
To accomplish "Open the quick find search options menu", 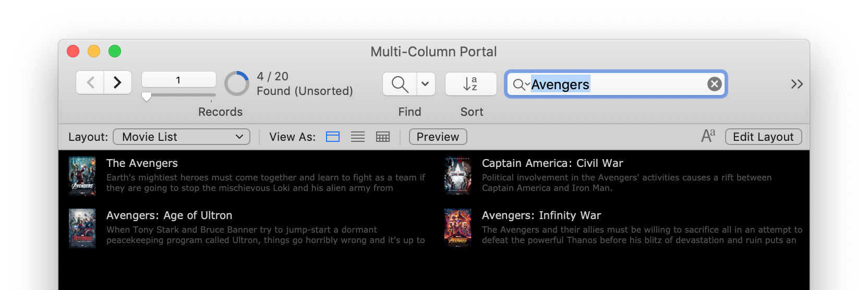I will coord(521,84).
